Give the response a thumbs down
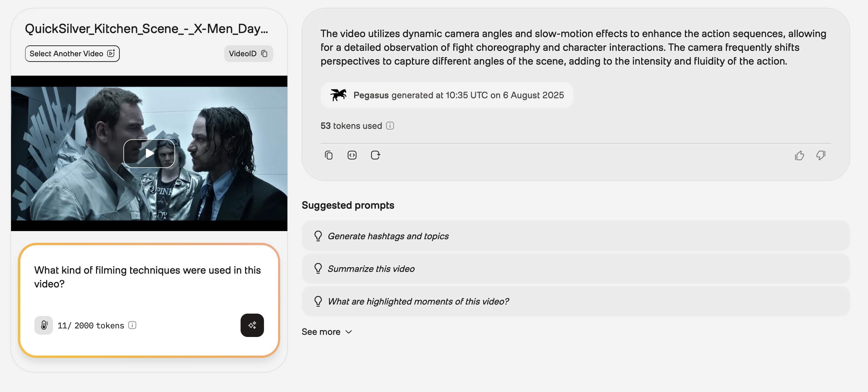The image size is (868, 392). coord(821,155)
